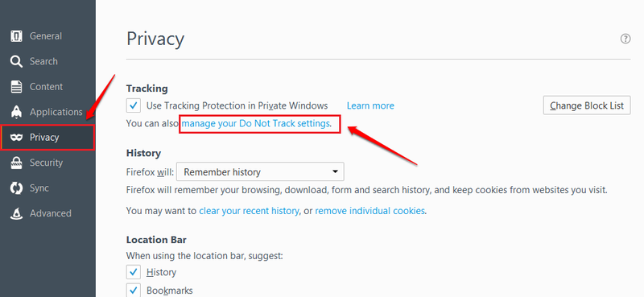This screenshot has height=297, width=644.
Task: Toggle Use Tracking Protection in Private Windows
Action: point(134,105)
